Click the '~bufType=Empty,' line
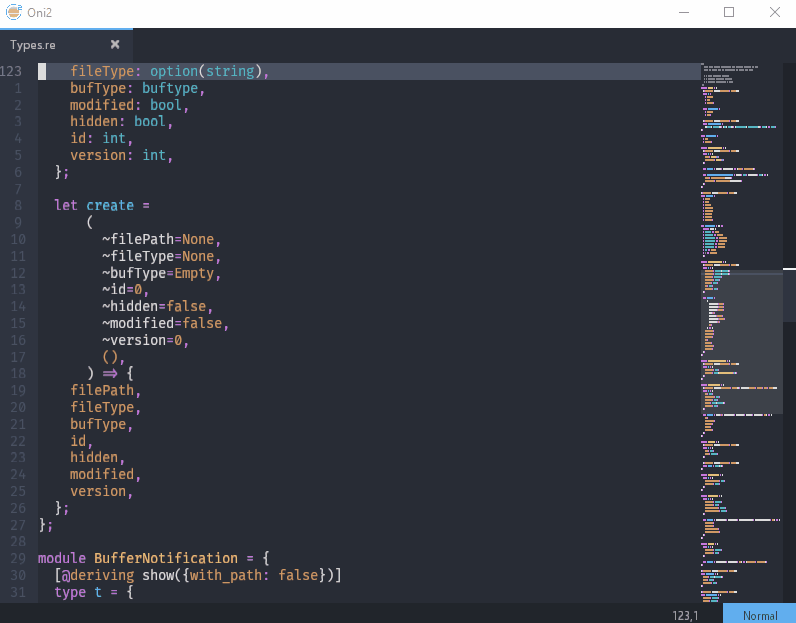The height and width of the screenshot is (623, 796). pyautogui.click(x=161, y=273)
